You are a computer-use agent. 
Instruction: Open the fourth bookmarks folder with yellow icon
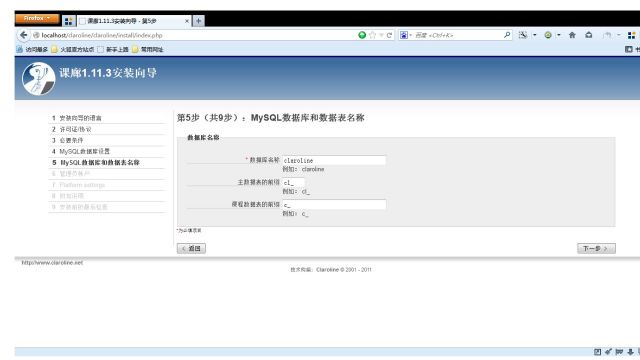tap(148, 49)
